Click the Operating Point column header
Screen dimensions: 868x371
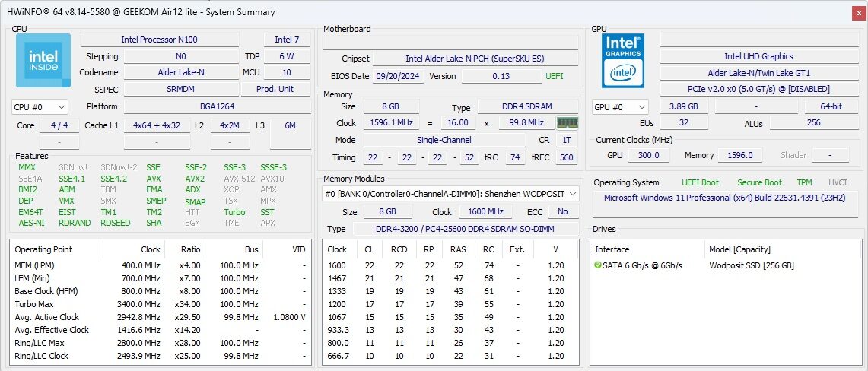pos(56,249)
